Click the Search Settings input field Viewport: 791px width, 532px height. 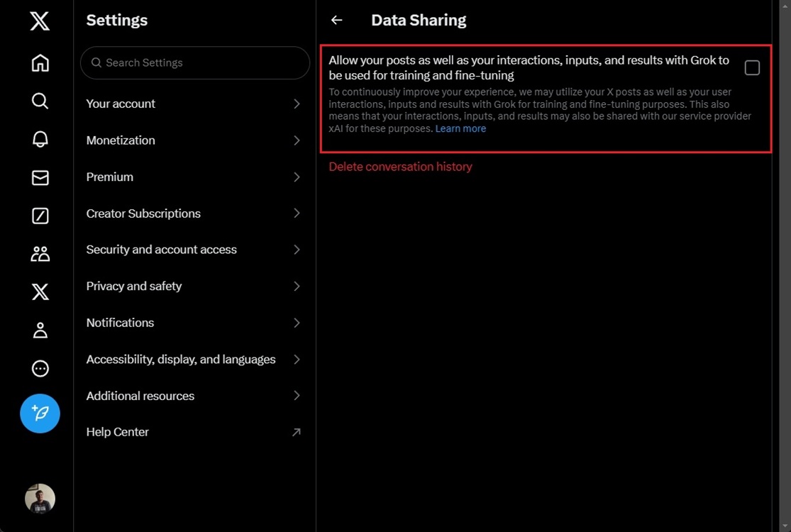tap(194, 62)
